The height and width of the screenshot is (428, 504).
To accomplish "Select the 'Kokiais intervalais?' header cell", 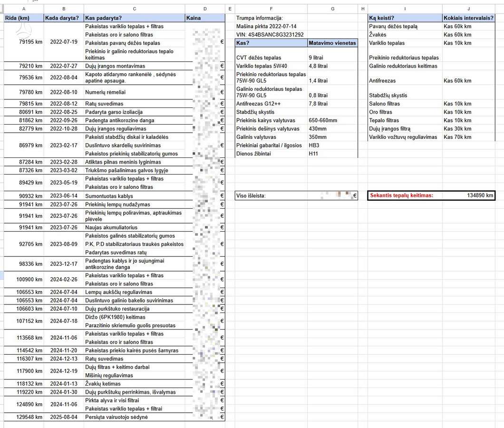I will 469,18.
